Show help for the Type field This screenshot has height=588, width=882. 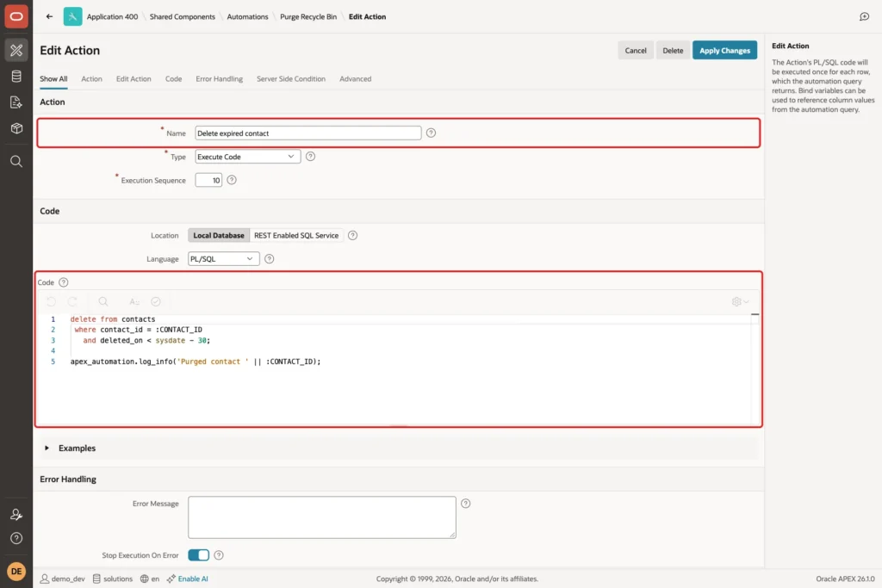click(310, 157)
